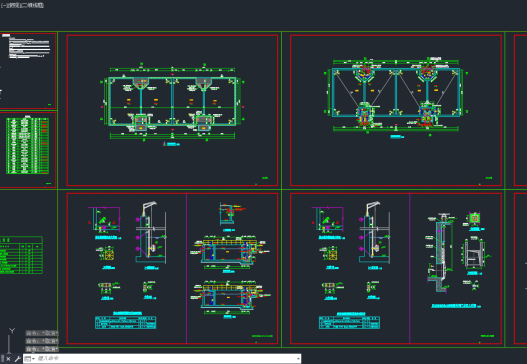Select the cyan table in bottom-right sheet

click(x=349, y=322)
